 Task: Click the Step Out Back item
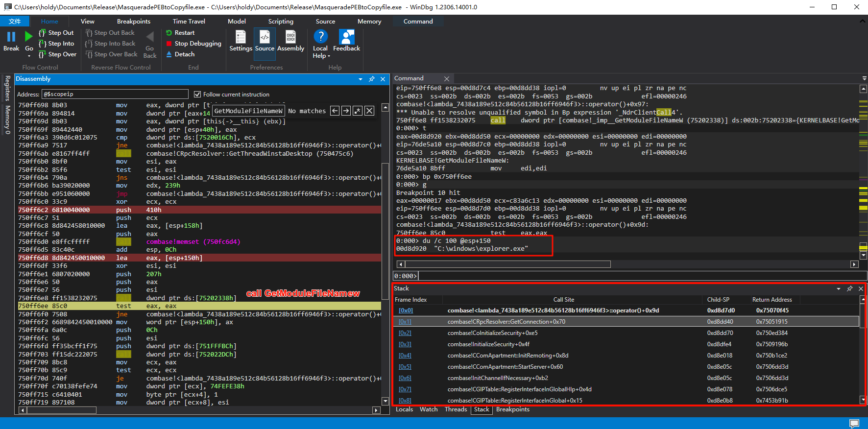pyautogui.click(x=110, y=33)
